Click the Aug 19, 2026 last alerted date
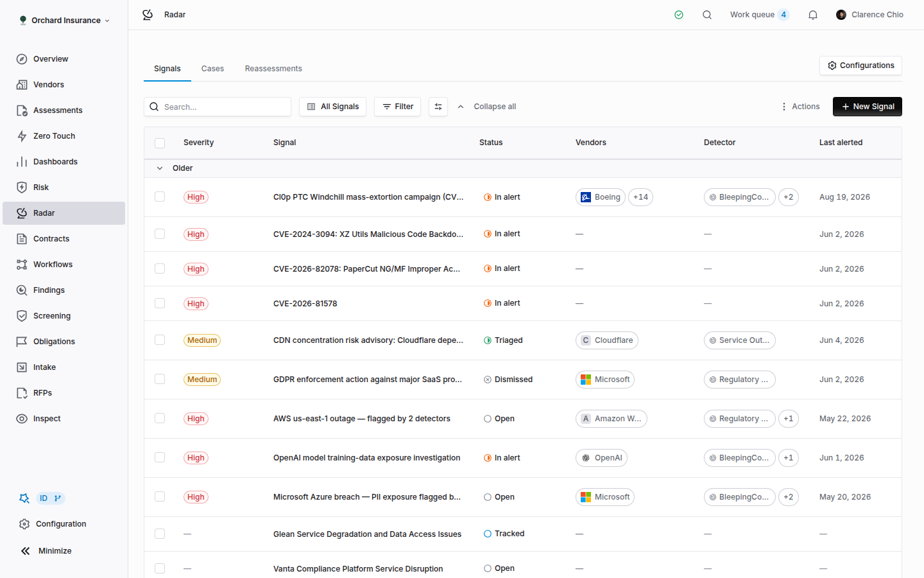Image resolution: width=924 pixels, height=578 pixels. (844, 197)
